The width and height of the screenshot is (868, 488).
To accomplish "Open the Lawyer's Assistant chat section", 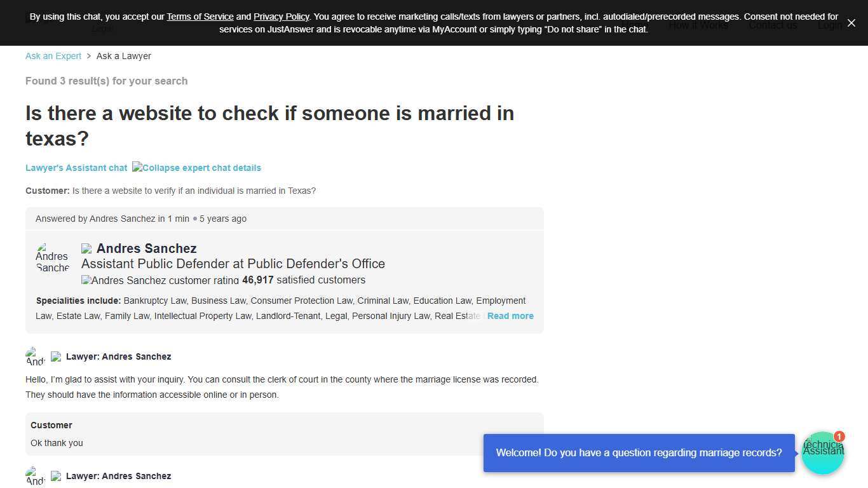I will [x=76, y=168].
